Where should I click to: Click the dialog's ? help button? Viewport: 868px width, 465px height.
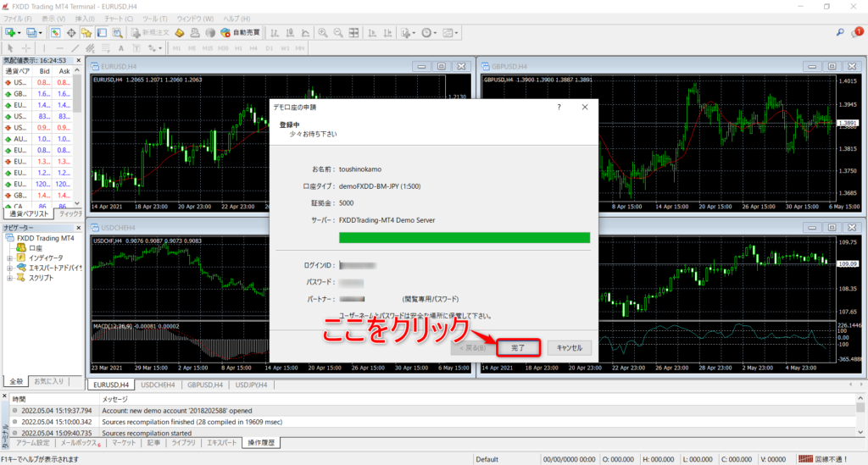click(559, 108)
